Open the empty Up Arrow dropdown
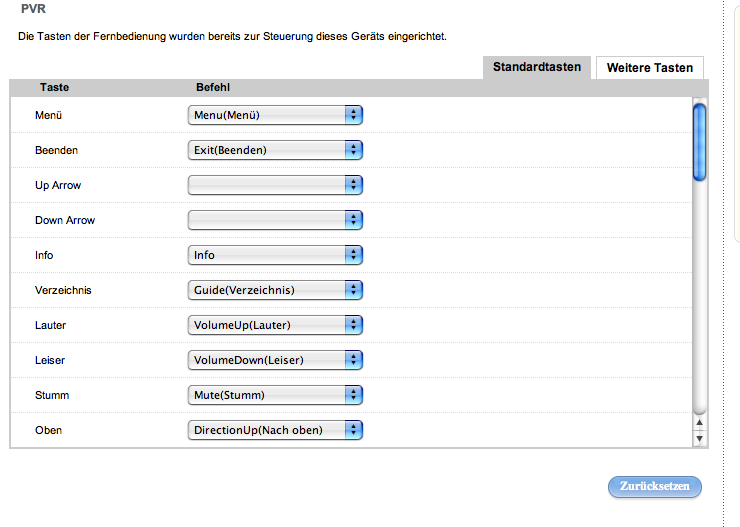The height and width of the screenshot is (527, 740). pos(275,185)
